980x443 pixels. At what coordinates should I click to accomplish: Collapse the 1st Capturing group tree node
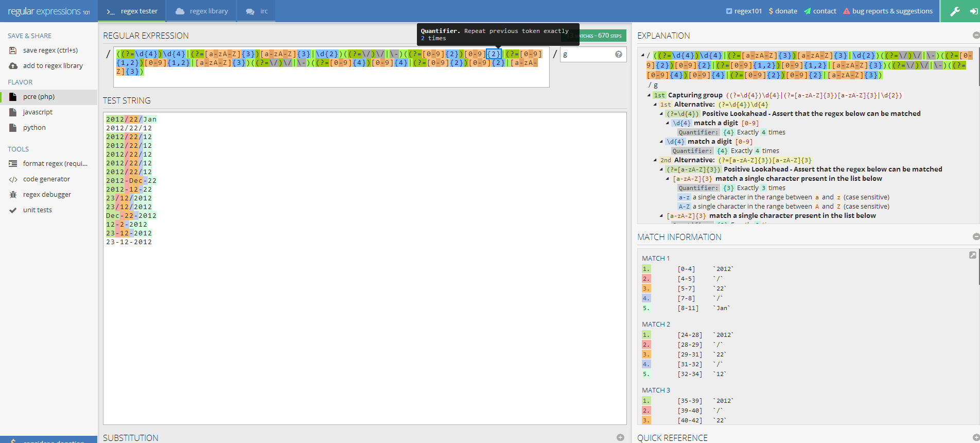[649, 95]
